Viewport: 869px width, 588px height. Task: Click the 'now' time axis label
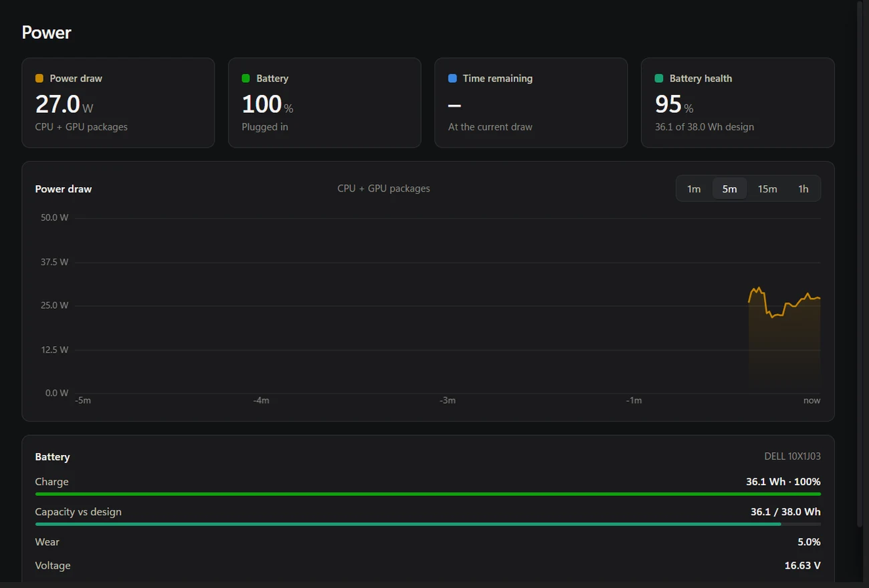[812, 400]
